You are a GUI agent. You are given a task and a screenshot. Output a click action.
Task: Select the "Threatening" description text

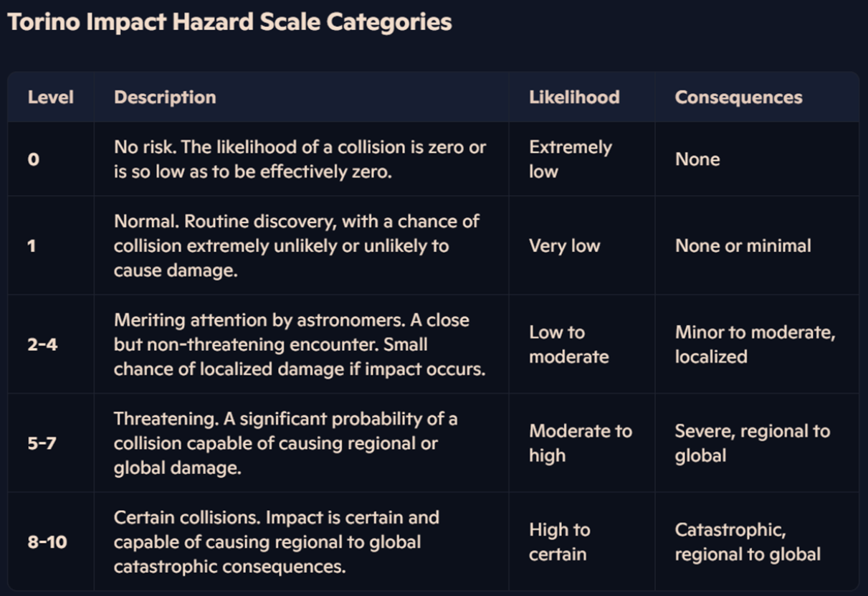[285, 443]
